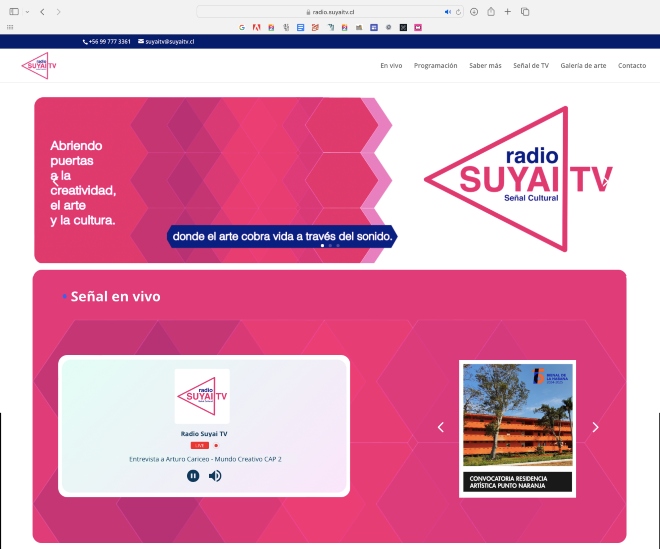Reload the current page
This screenshot has width=660, height=549.
[x=458, y=12]
